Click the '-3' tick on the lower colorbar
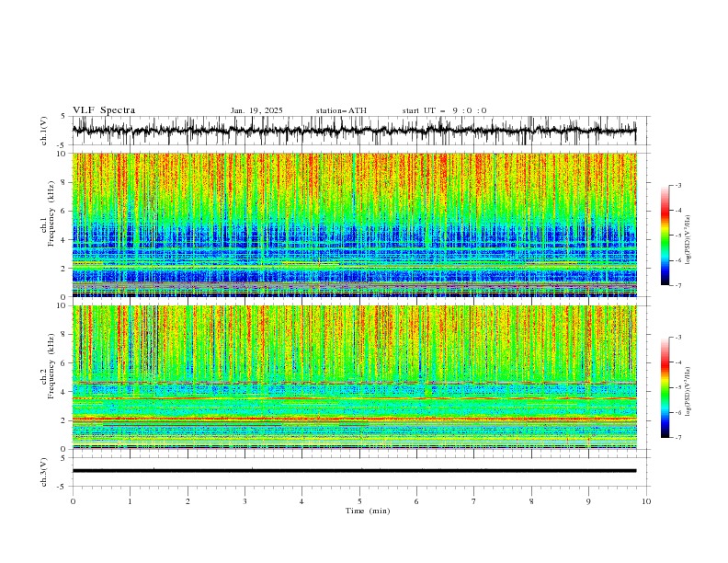 point(677,338)
